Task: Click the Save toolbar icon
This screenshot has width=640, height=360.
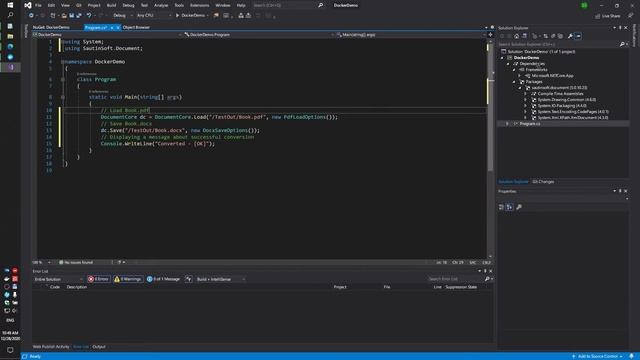Action: click(71, 16)
